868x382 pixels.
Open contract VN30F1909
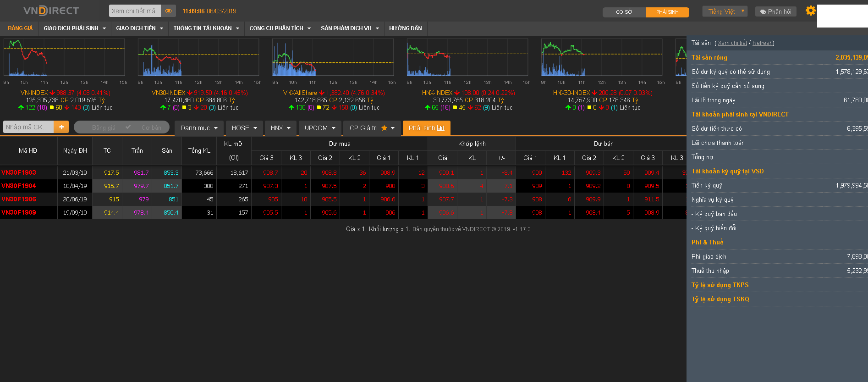pos(19,213)
